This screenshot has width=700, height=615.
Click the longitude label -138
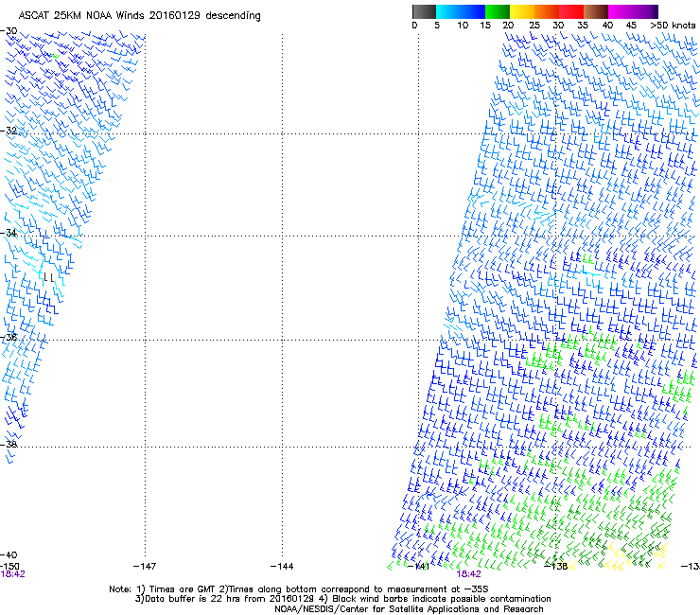click(x=556, y=566)
